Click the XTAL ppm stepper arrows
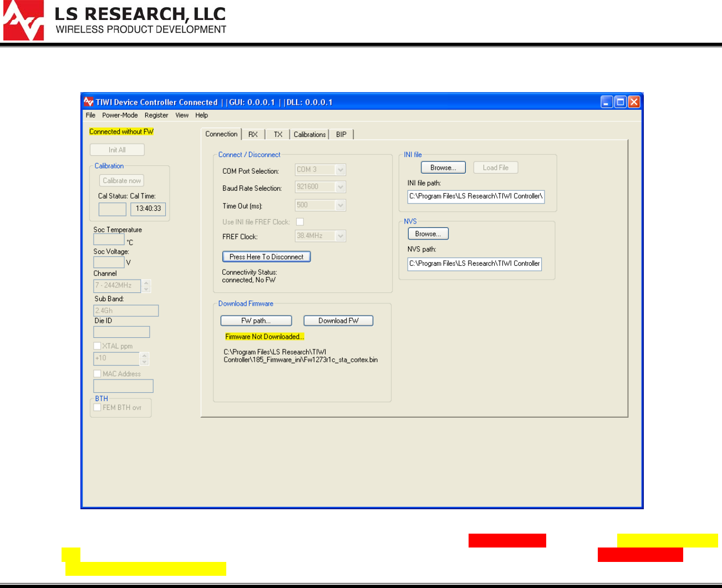Screen dimensions: 722x588 pyautogui.click(x=144, y=358)
